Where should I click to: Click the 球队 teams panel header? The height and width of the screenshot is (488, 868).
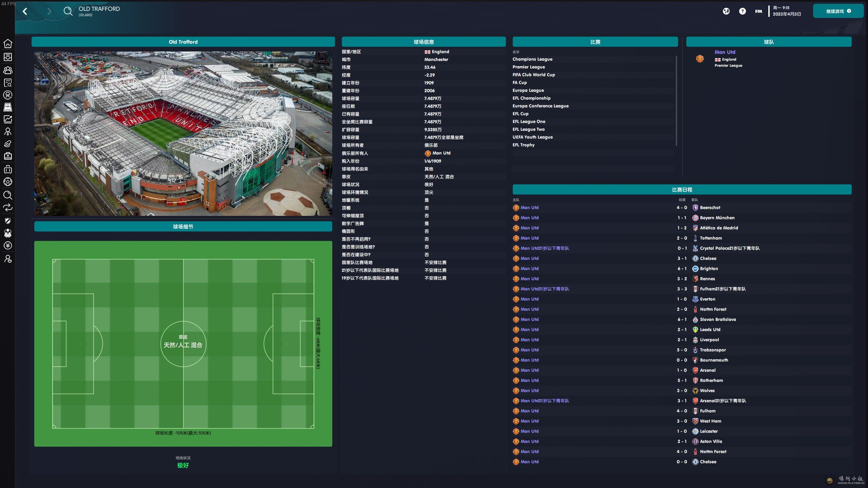tap(769, 42)
